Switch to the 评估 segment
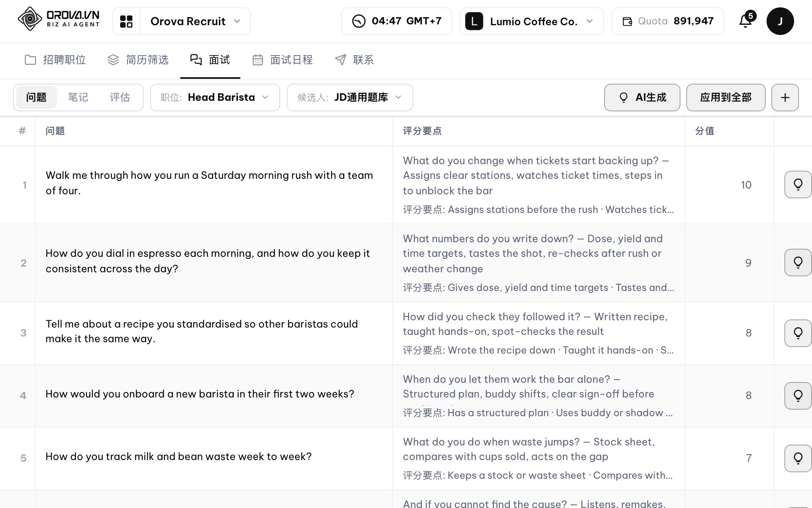The image size is (812, 508). coord(119,98)
